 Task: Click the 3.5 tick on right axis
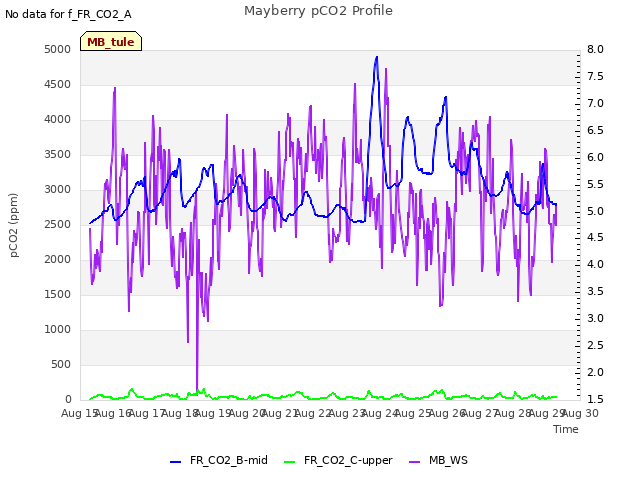(x=595, y=291)
